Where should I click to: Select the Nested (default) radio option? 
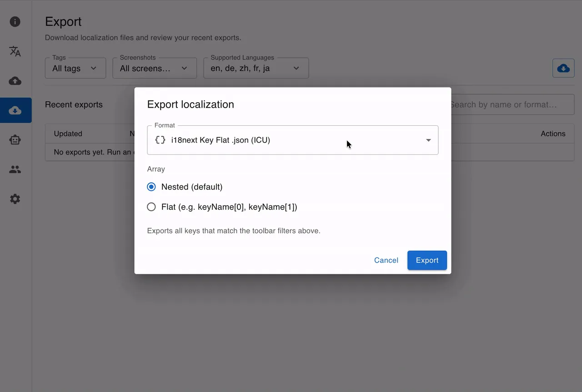[x=151, y=187]
